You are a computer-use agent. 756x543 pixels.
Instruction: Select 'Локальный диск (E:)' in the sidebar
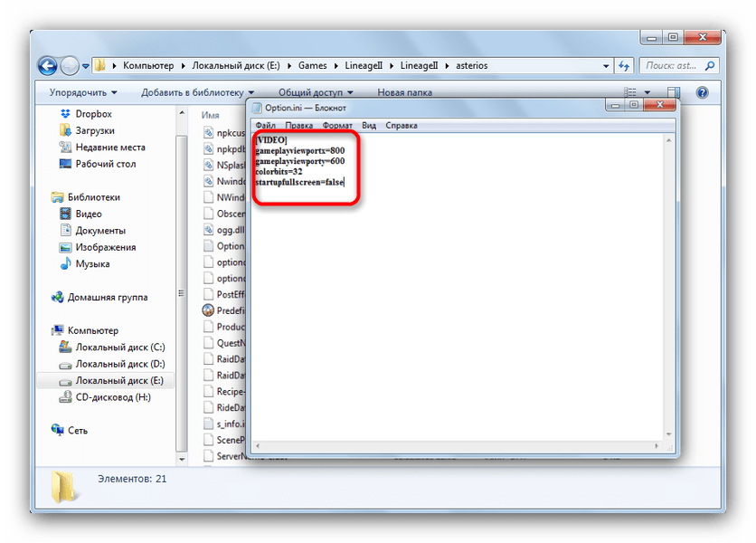pos(106,380)
